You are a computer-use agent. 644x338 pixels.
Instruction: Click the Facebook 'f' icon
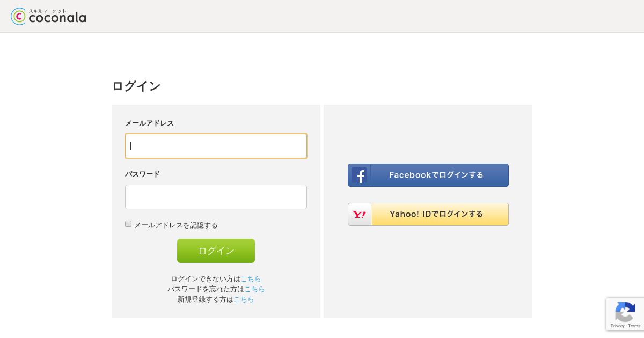click(360, 175)
